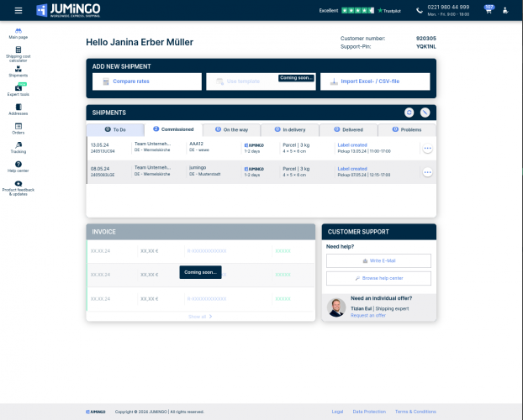Open Product feedback & updates
This screenshot has width=523, height=420.
point(18,188)
